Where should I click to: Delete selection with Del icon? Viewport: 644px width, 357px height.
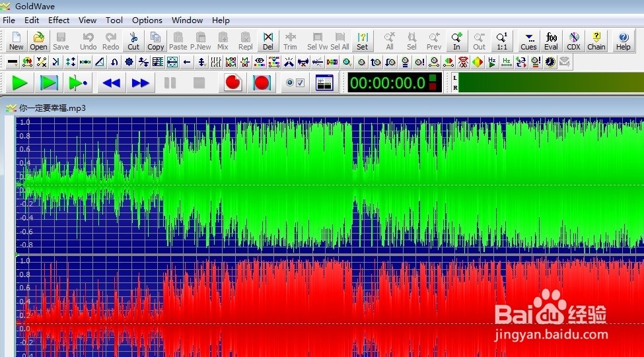(268, 41)
